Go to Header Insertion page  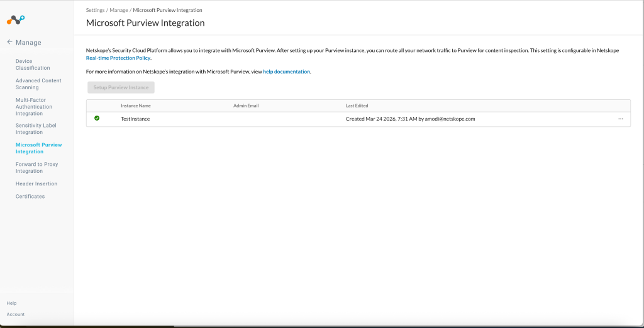(x=36, y=183)
